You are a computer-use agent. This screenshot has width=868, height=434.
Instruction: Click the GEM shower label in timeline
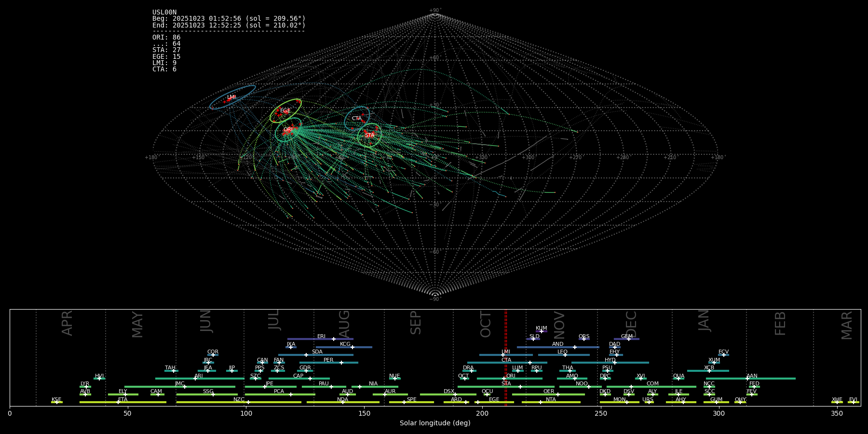pyautogui.click(x=627, y=337)
